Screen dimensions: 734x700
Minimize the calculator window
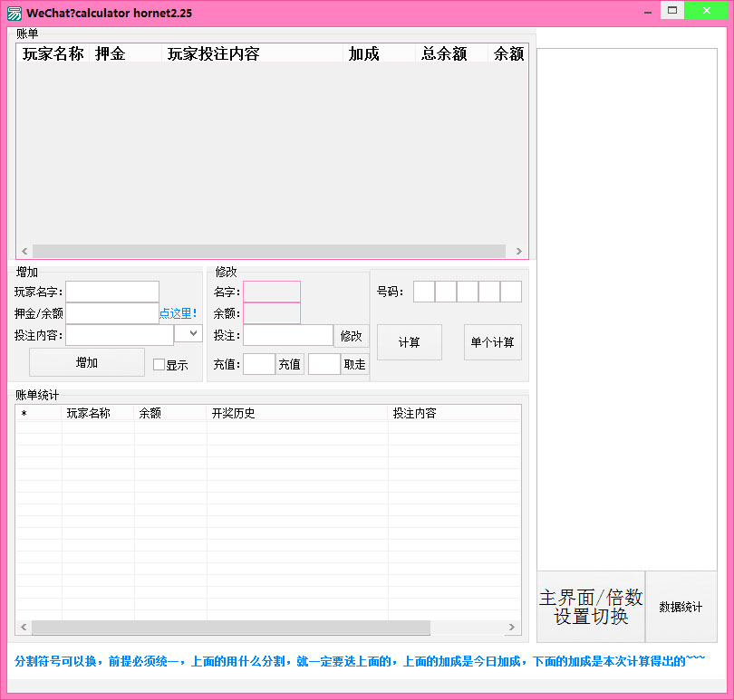click(x=648, y=11)
